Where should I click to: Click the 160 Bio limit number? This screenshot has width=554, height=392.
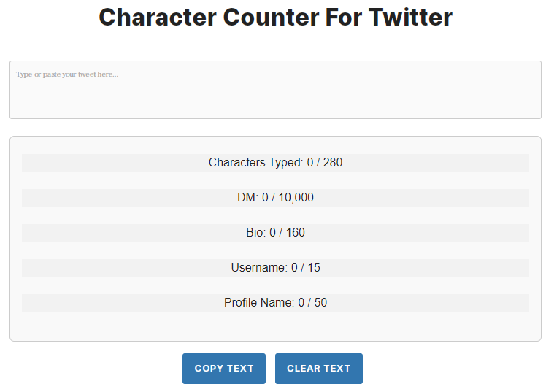click(x=296, y=233)
